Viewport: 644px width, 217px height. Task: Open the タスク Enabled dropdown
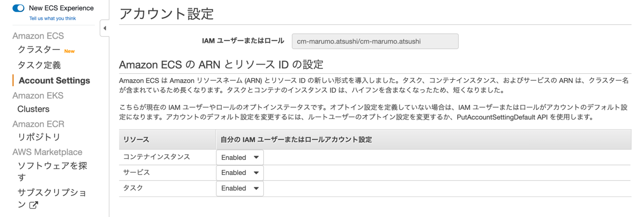(x=240, y=188)
